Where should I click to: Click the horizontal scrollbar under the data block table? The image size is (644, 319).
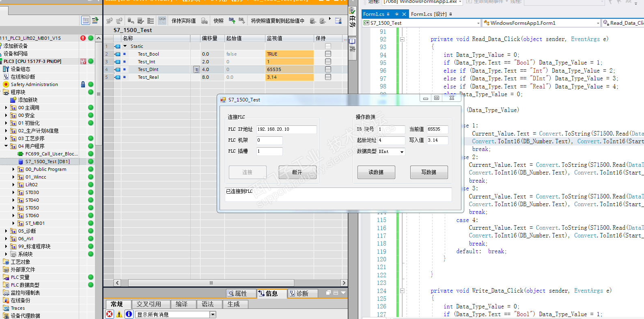coord(211,283)
